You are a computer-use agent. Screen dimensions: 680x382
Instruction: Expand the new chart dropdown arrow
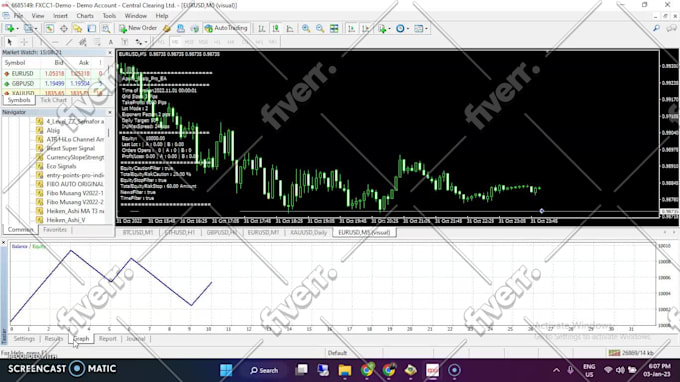(17, 29)
